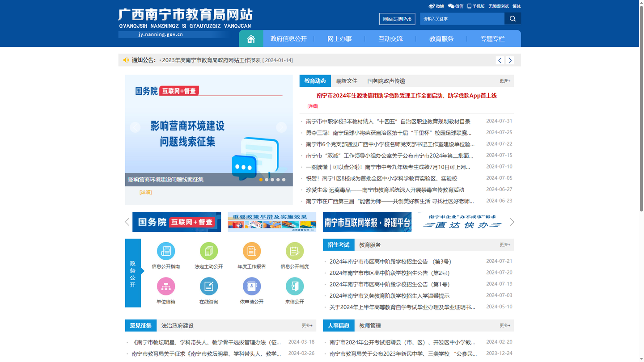This screenshot has height=362, width=644.
Task: Click the home icon in navigation bar
Action: point(251,39)
